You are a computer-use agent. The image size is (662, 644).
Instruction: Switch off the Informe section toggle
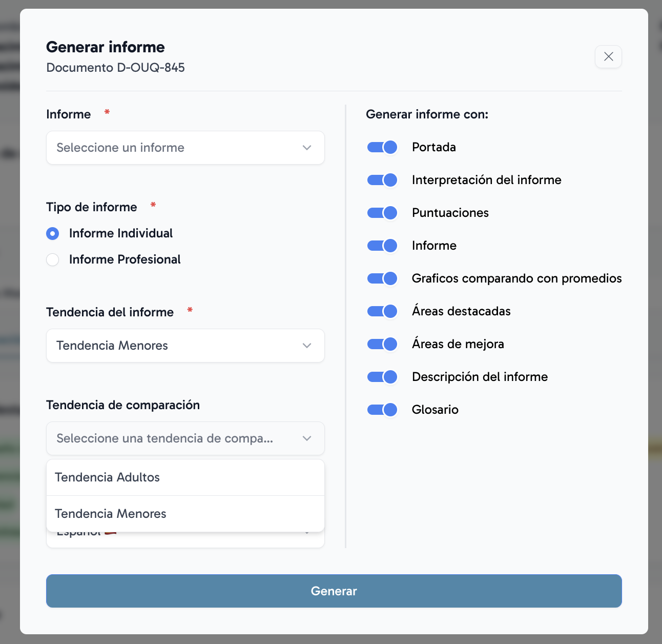(382, 246)
